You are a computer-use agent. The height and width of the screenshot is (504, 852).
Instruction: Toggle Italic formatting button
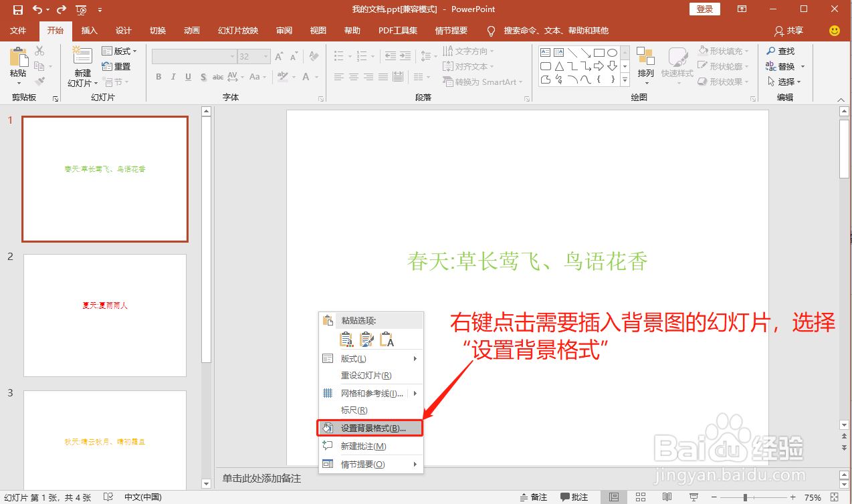click(173, 77)
